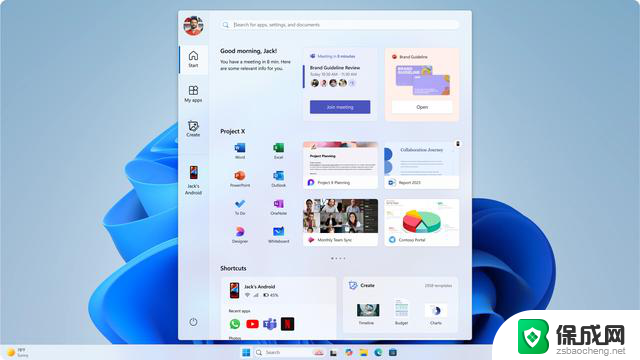Screen dimensions: 640x360
Task: Launch Word from Project X
Action: [240, 151]
